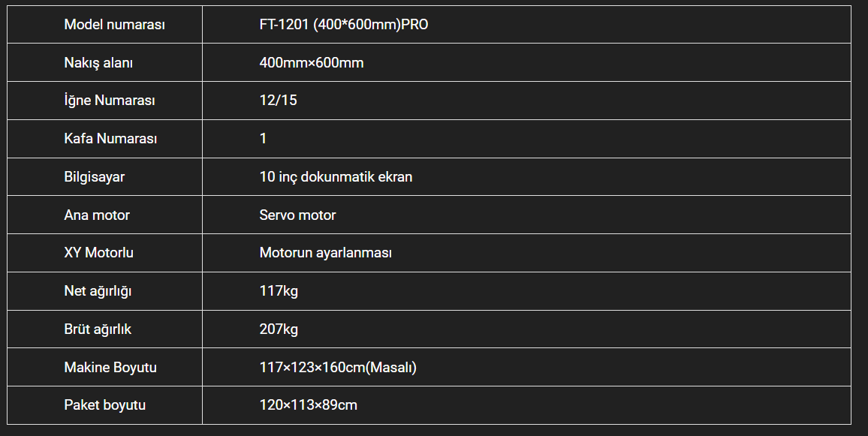Select the 400mm×600mm embroidery area value
The image size is (868, 436).
click(312, 63)
